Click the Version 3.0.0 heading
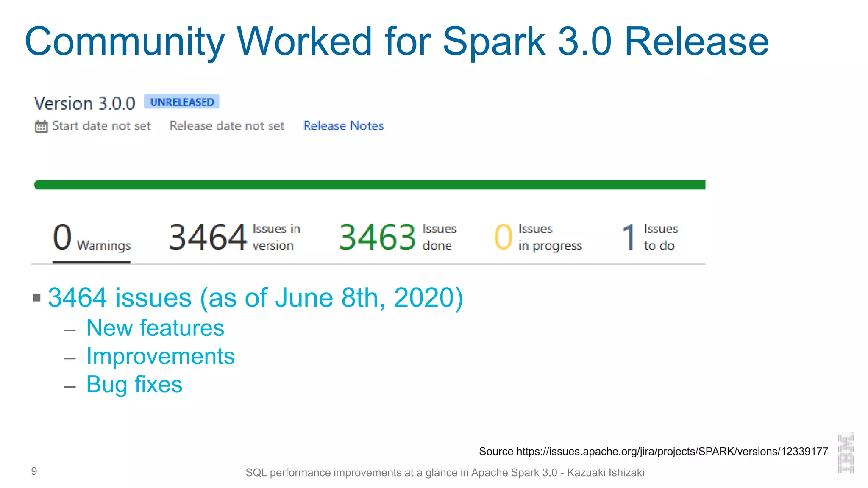Viewport: 868px width, 488px height. click(84, 103)
